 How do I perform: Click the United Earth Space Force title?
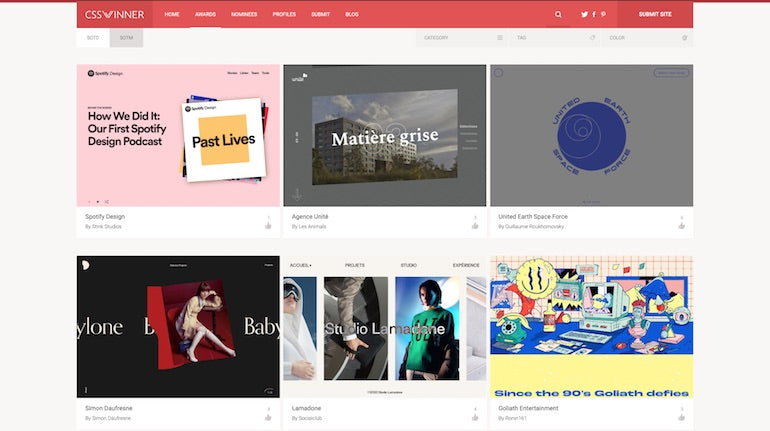(x=533, y=216)
